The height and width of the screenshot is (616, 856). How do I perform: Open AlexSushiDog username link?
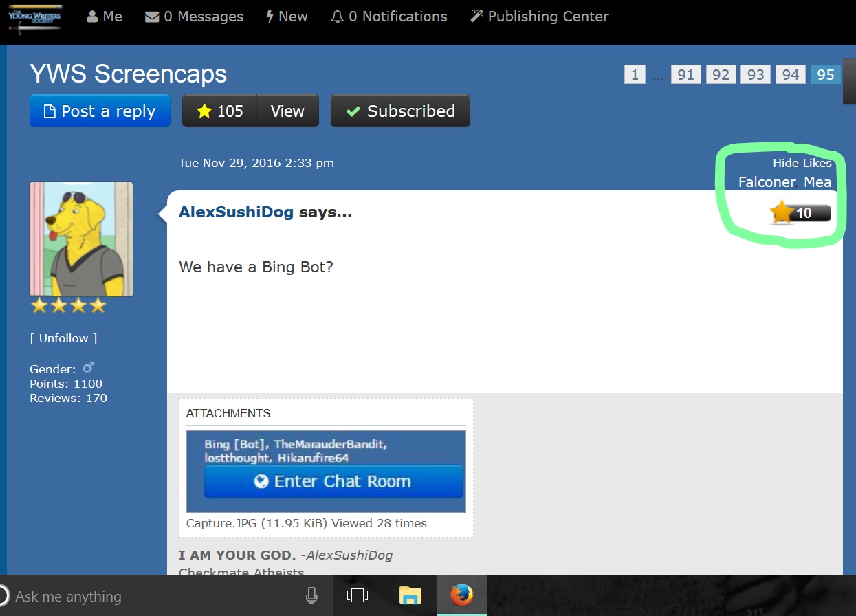pyautogui.click(x=236, y=212)
